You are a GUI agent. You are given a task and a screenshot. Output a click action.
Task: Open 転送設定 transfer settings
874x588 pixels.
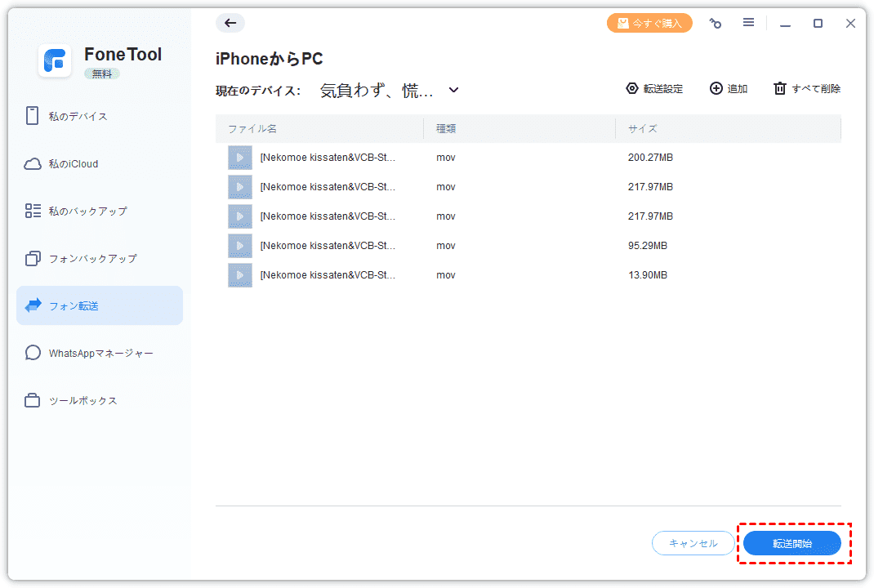pyautogui.click(x=654, y=89)
